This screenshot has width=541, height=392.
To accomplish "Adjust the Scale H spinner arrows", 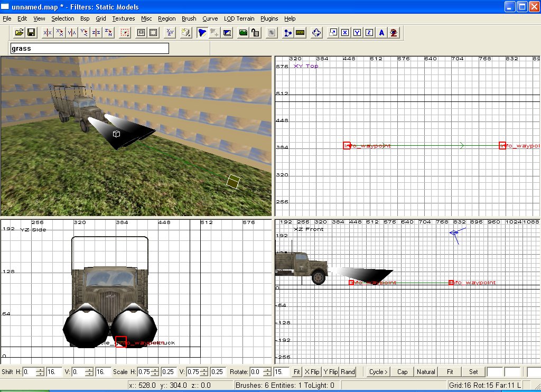I will (155, 372).
